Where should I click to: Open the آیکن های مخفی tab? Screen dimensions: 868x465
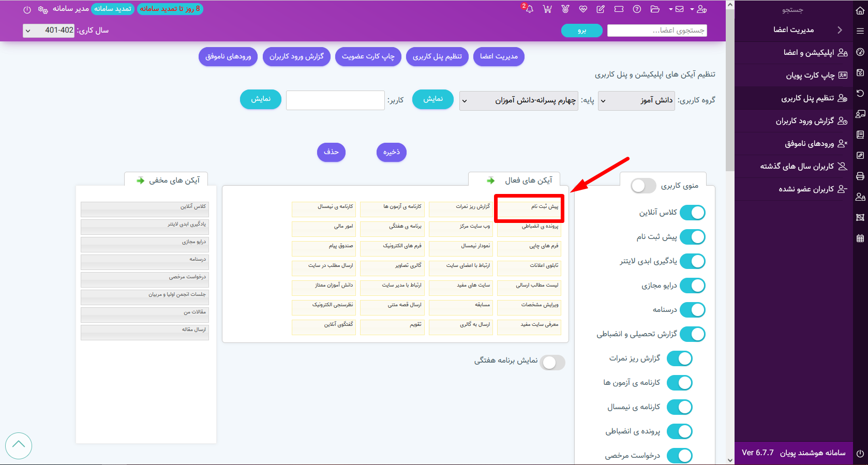coord(167,180)
